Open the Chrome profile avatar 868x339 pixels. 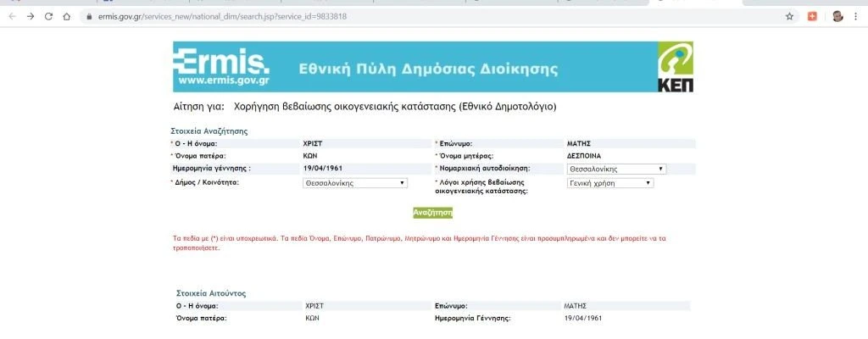pyautogui.click(x=837, y=16)
